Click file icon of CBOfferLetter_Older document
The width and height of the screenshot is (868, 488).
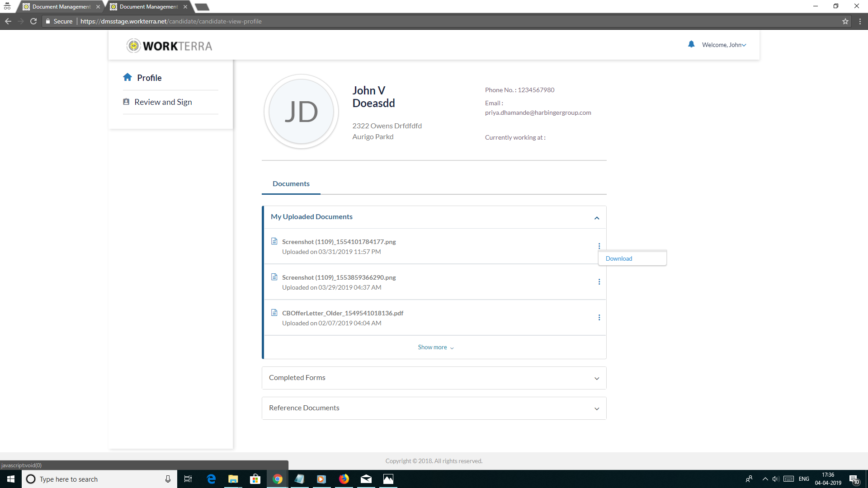pos(274,313)
